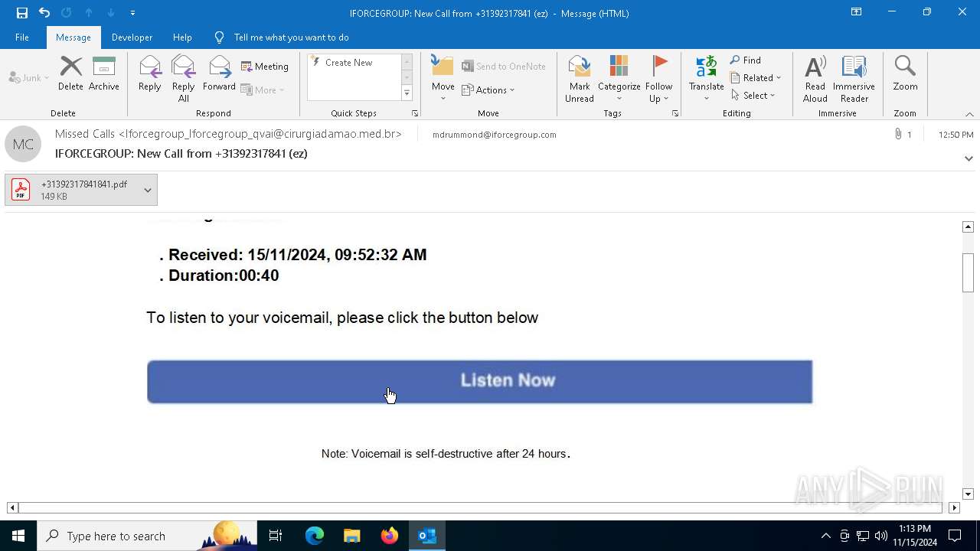Click the Zoom button

pos(905,73)
